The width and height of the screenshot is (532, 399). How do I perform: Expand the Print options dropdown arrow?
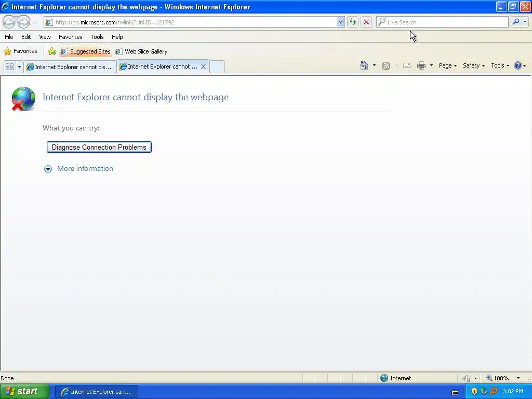click(431, 65)
